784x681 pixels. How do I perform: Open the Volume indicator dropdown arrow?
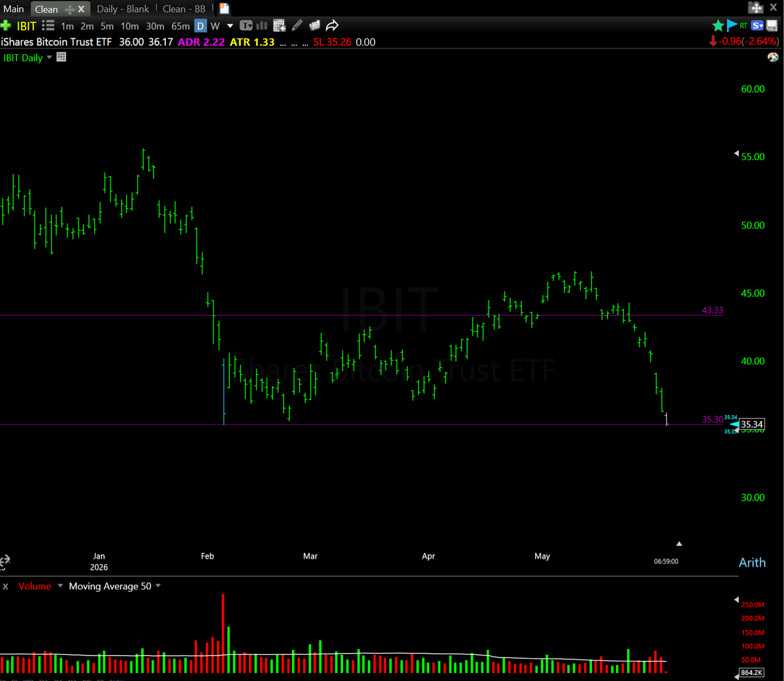click(60, 586)
